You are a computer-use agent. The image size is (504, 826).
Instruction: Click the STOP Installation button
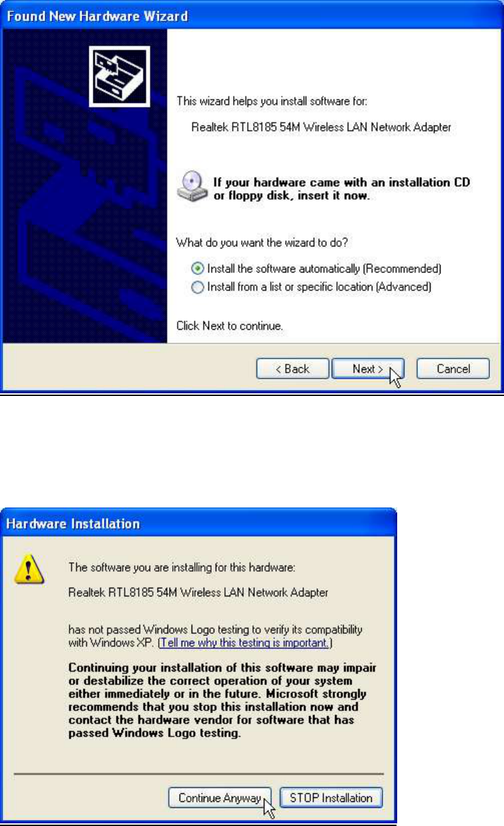coord(331,798)
